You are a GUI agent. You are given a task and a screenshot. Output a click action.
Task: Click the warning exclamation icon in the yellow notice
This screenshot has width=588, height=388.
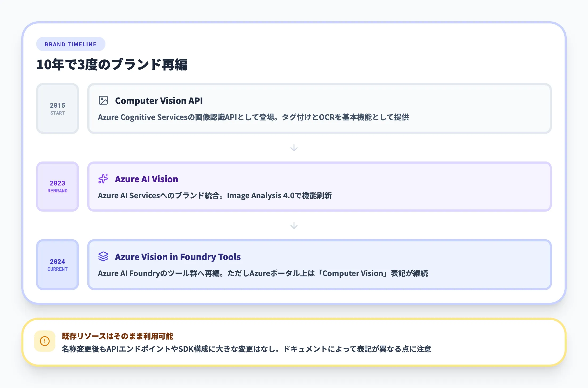[45, 341]
